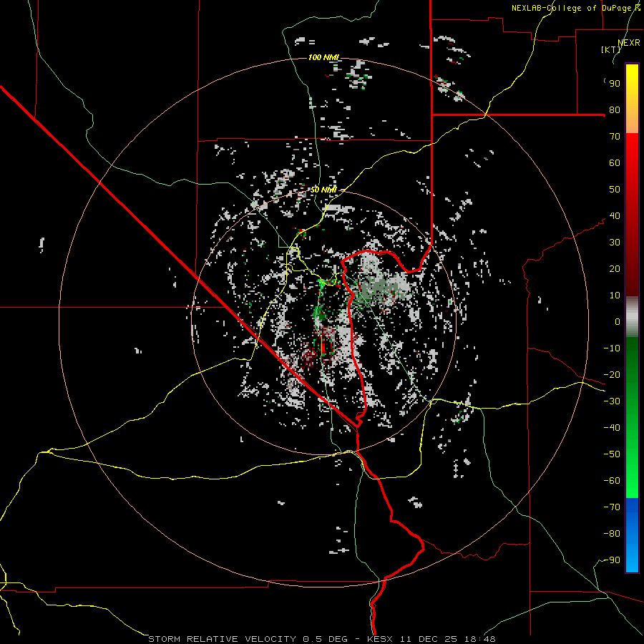The width and height of the screenshot is (644, 644).
Task: Click the -70 value on the velocity scale
Action: 612,507
